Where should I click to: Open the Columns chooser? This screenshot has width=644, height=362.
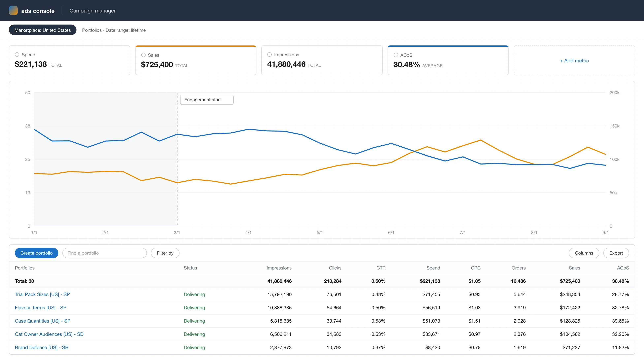tap(584, 253)
